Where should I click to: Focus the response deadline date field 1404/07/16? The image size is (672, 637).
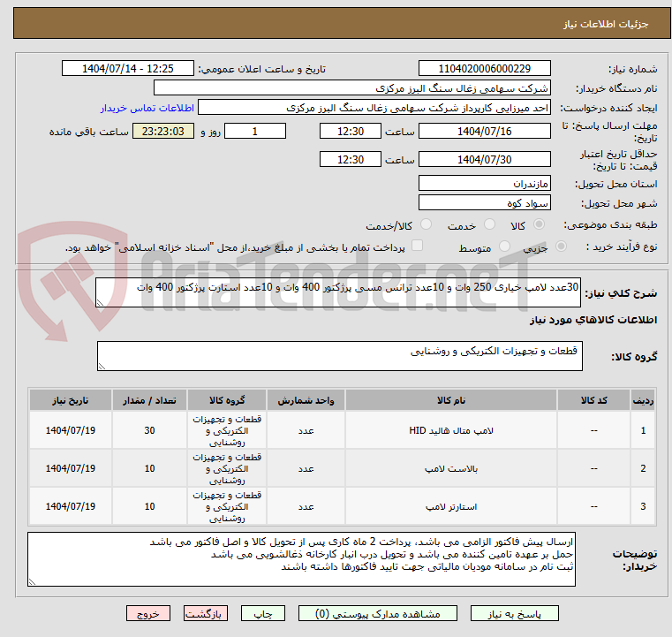coord(484,131)
